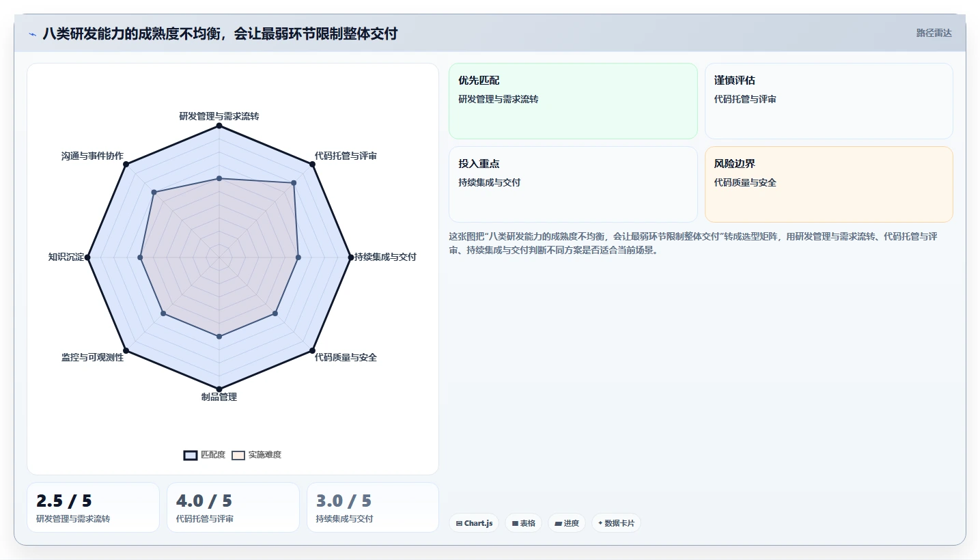This screenshot has height=560, width=980.
Task: Click the 进度 tag
Action: point(567,523)
